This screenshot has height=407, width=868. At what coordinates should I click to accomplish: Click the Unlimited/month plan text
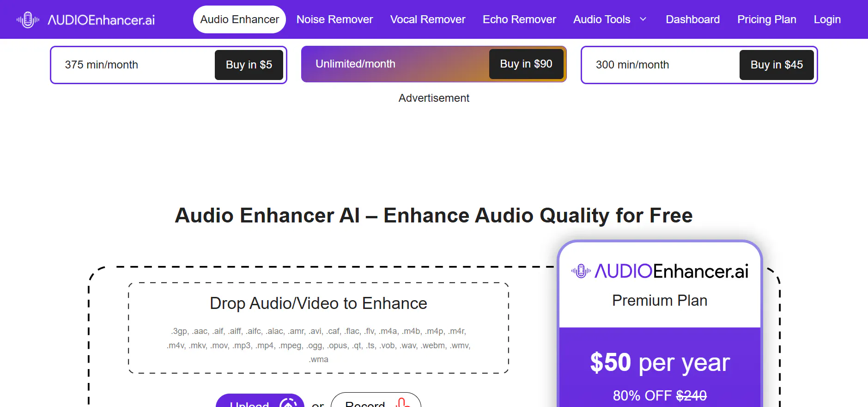tap(355, 64)
